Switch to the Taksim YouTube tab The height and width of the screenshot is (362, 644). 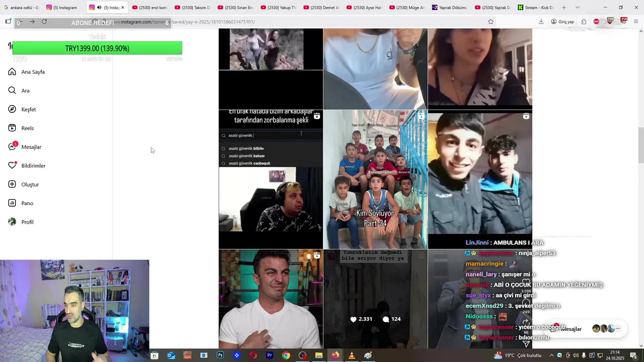click(192, 8)
